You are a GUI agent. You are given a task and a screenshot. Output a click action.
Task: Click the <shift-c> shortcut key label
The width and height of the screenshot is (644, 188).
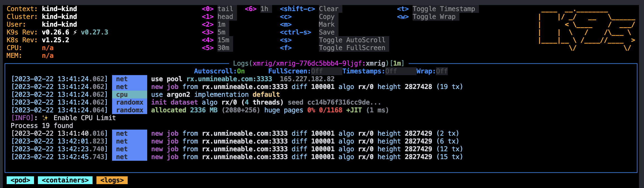297,9
